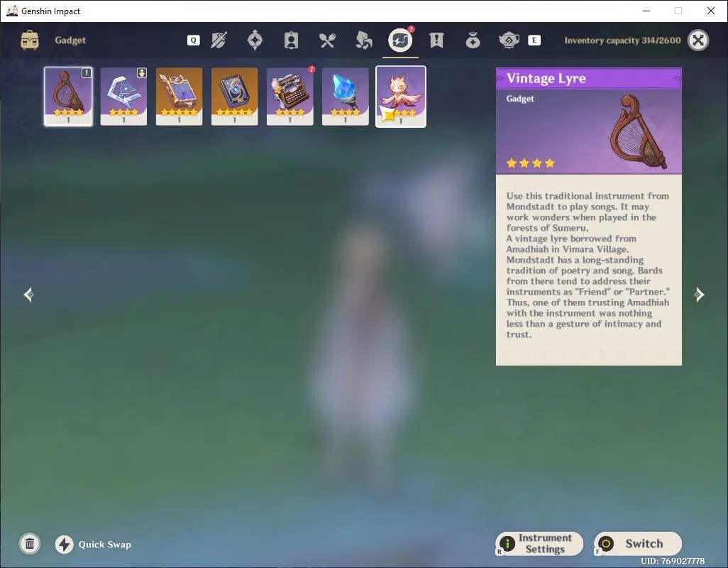Select the typewriter gadget with alert
Screen dimensions: 728x568
[289, 96]
